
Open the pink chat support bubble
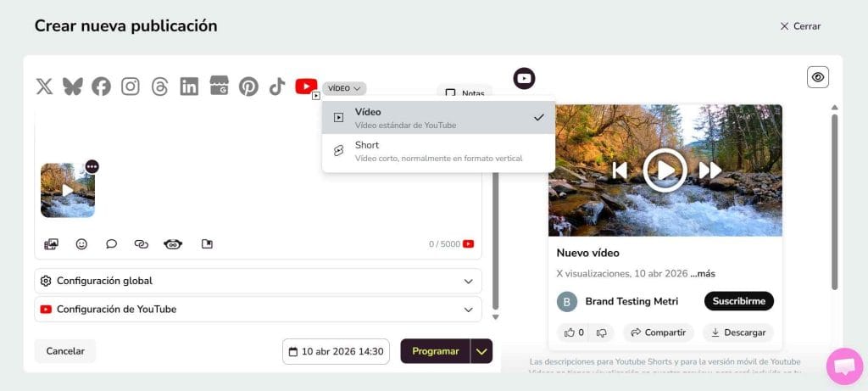pos(845,366)
